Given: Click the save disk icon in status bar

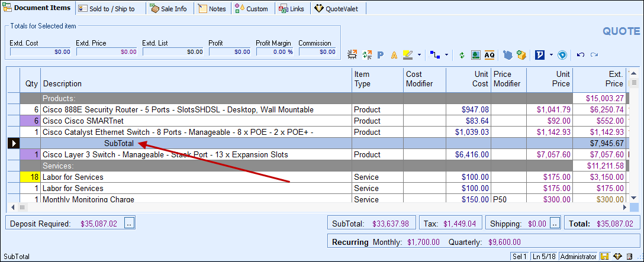Looking at the screenshot, I should pyautogui.click(x=605, y=257).
